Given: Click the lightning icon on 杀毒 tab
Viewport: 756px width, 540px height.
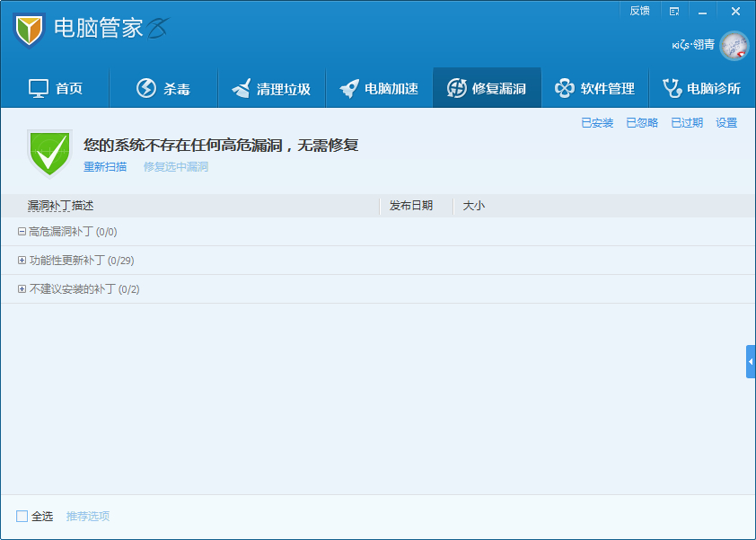Looking at the screenshot, I should coord(146,88).
